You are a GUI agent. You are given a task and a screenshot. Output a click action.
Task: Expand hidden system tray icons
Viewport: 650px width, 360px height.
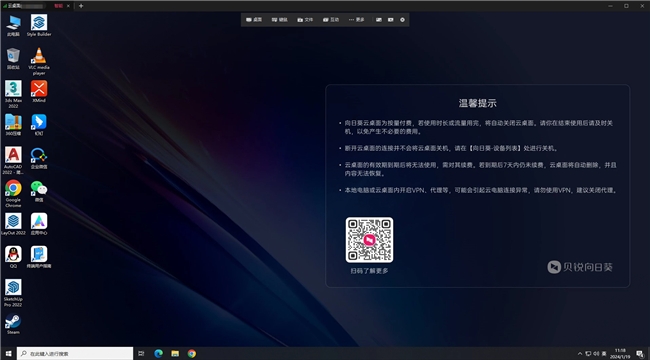(x=580, y=354)
